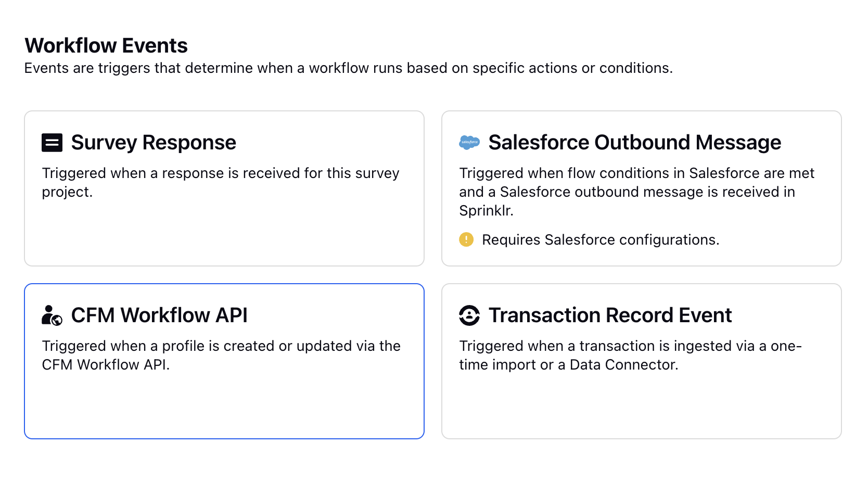Click the Survey Response form icon
This screenshot has width=868, height=482.
click(52, 143)
